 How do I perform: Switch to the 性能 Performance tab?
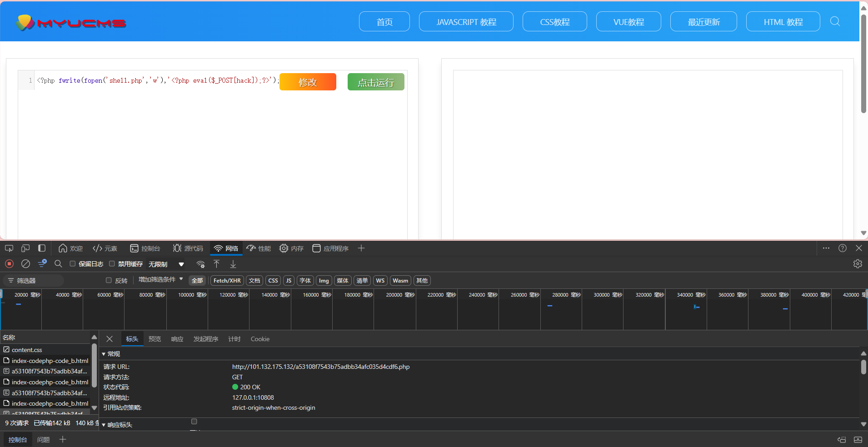pos(259,248)
